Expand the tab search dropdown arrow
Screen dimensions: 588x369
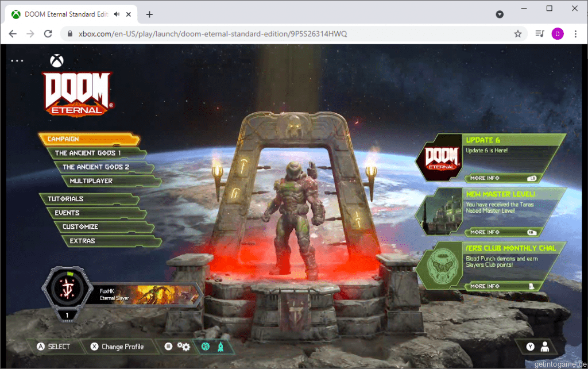pyautogui.click(x=500, y=14)
